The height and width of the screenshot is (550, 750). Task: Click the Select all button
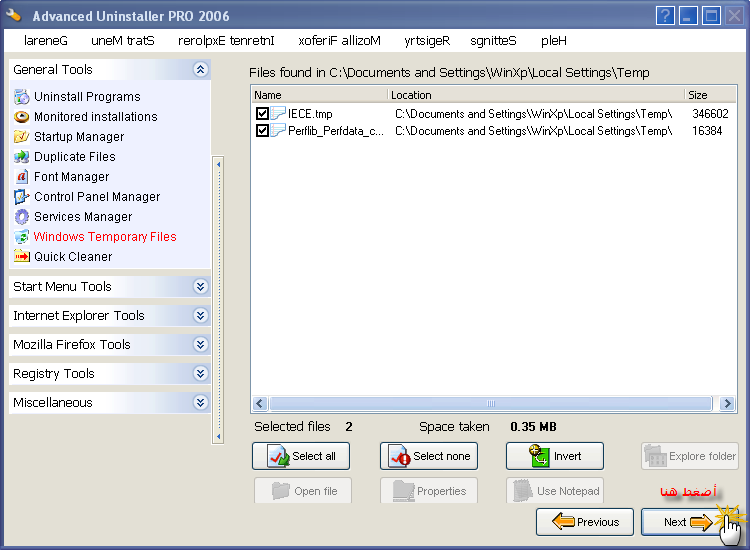coord(301,456)
